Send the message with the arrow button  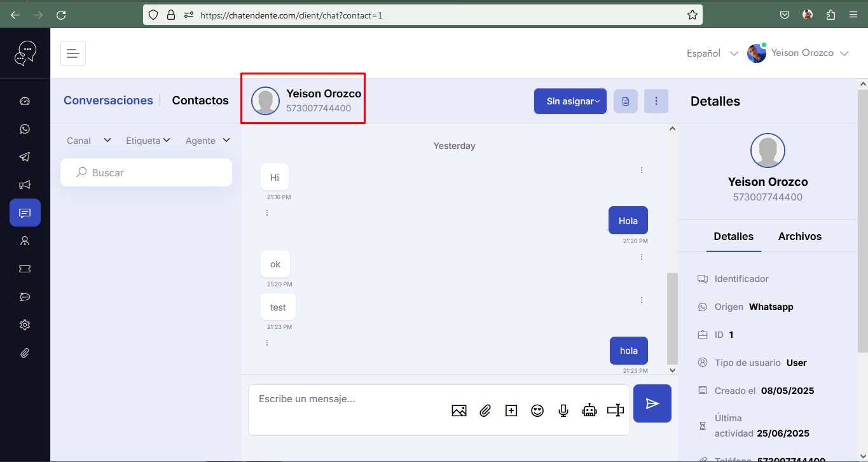(x=652, y=403)
